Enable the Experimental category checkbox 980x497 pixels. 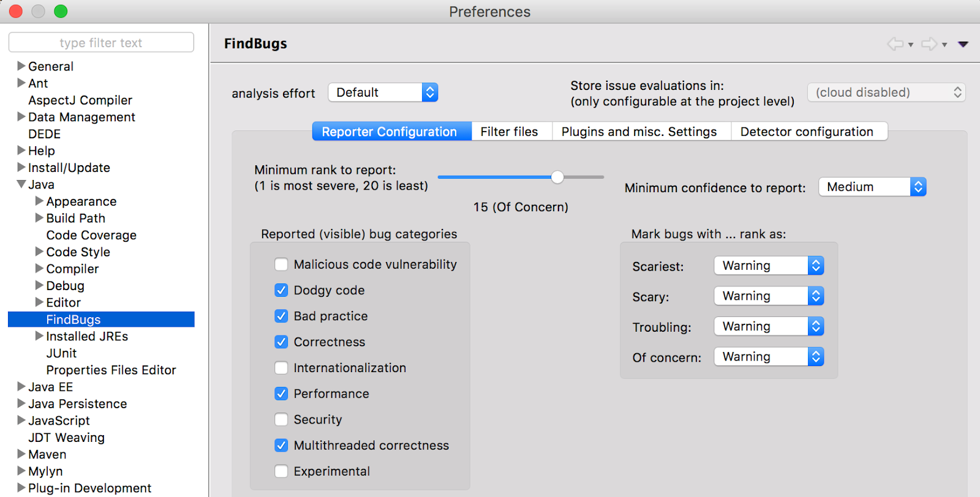[x=281, y=471]
